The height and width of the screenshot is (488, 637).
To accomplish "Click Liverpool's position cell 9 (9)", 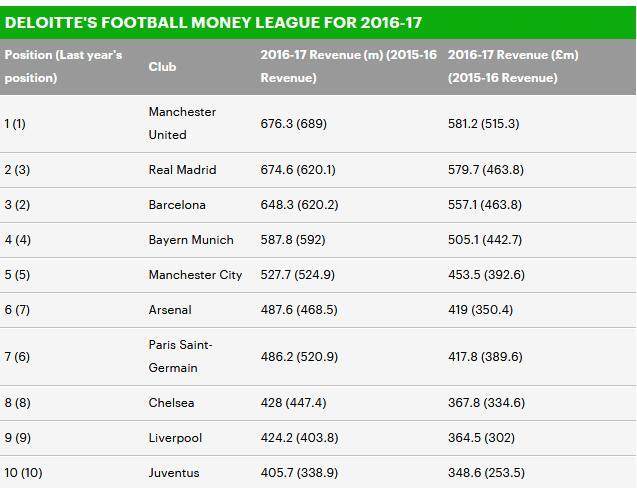I will click(x=17, y=438).
